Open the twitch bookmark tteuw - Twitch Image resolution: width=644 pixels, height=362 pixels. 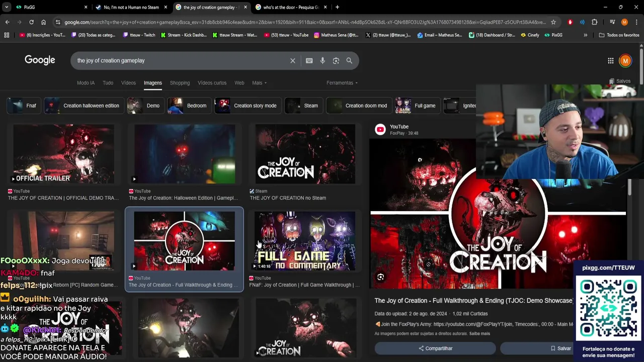[139, 35]
